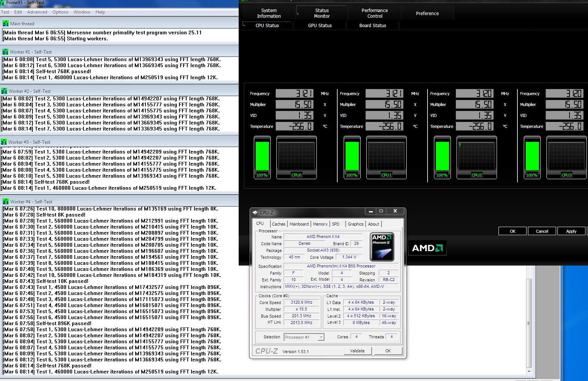Click the CPU3 100% load bar
This screenshot has width=588, height=381.
tap(532, 157)
